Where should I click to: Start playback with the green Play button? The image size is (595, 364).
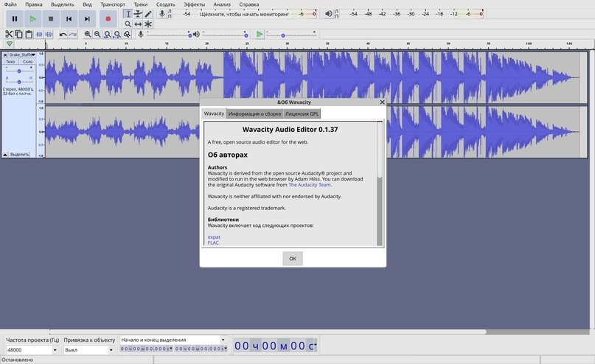point(32,18)
